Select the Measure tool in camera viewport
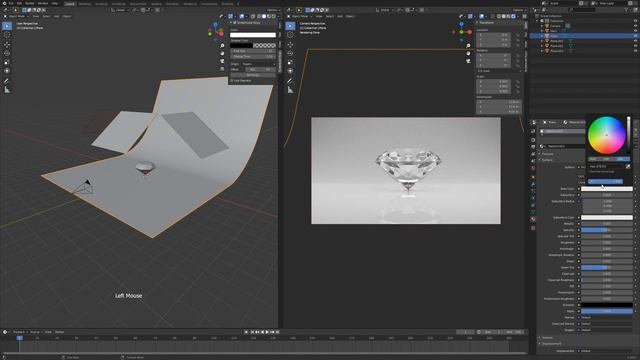This screenshot has height=360, width=640. tap(290, 90)
